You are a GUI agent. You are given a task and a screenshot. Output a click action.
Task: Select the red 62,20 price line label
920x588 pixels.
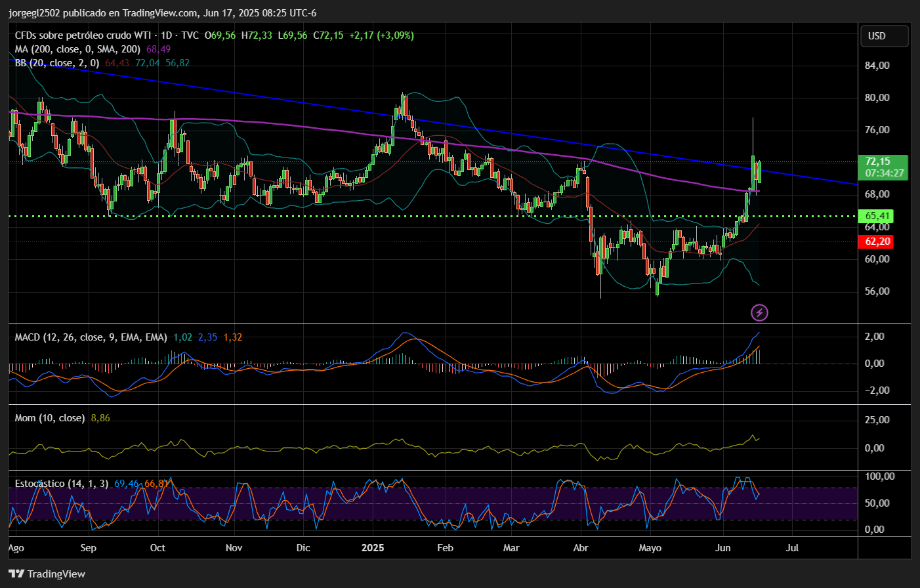(x=877, y=241)
